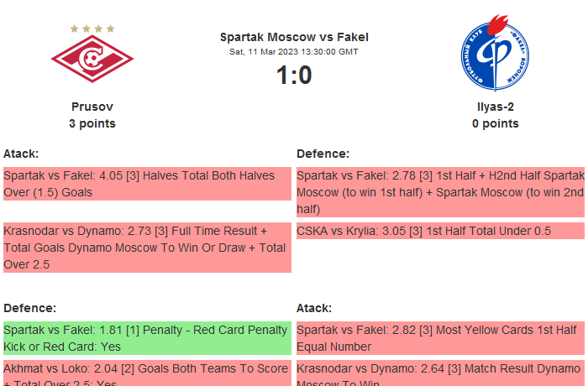Viewport: 588px width, 386px height.
Task: Open the Spartak Moscow vs Fakel match title
Action: click(294, 37)
